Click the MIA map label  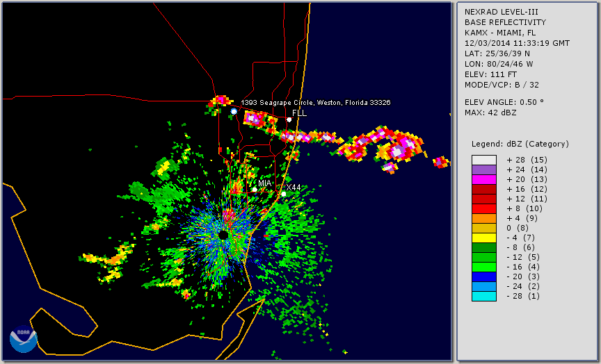(x=264, y=183)
